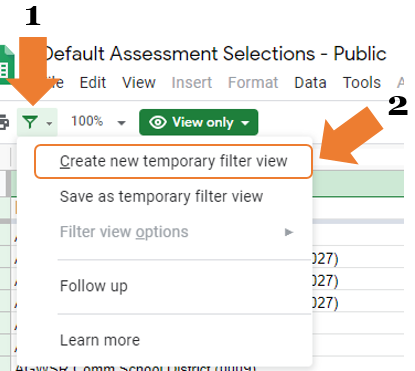Click Learn more in filter menu

100,340
